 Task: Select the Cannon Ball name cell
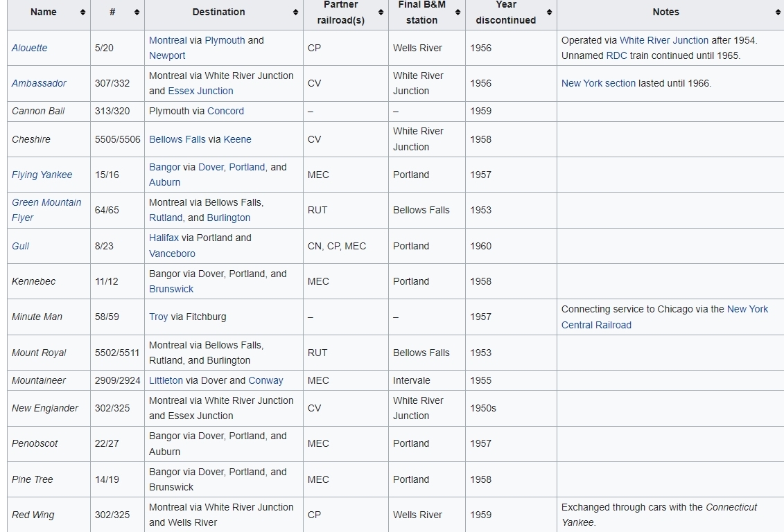(x=49, y=112)
